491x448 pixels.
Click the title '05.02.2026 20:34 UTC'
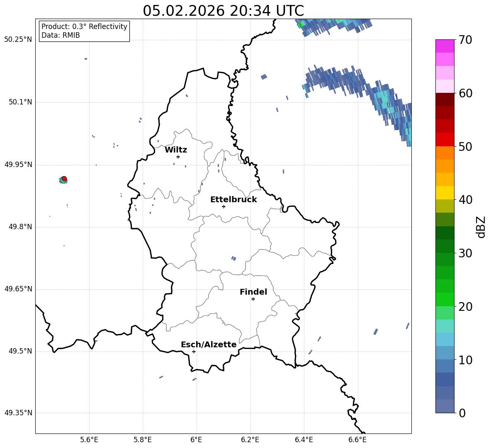click(223, 11)
